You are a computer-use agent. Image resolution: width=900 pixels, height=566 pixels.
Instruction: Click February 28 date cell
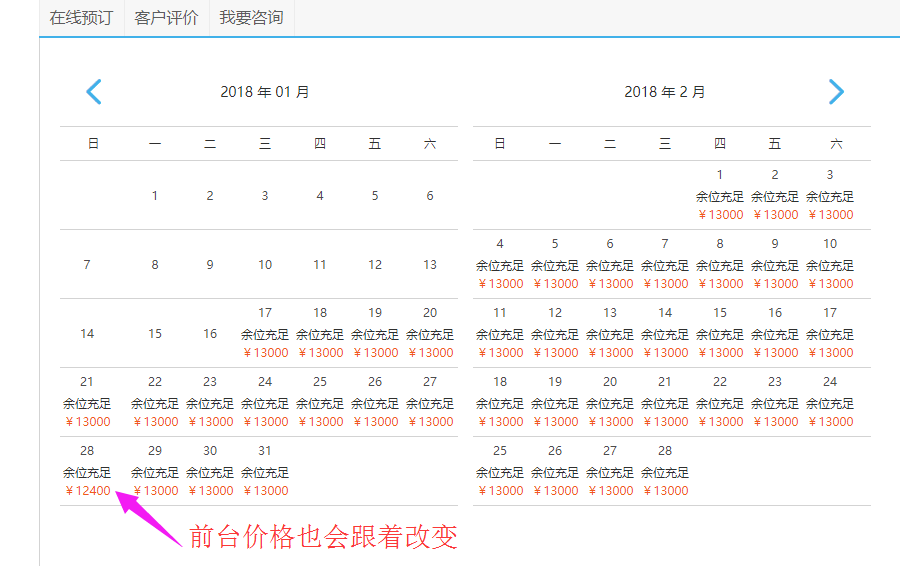coord(665,471)
